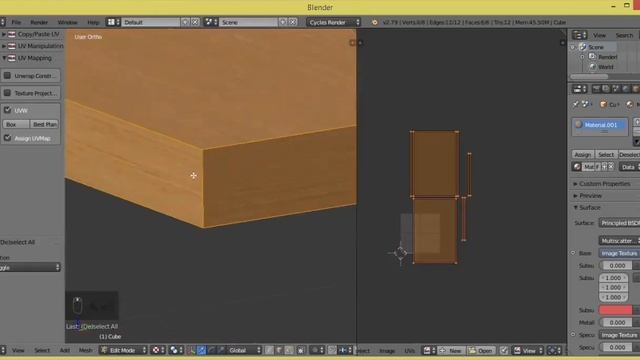
Task: Add new screen layout plus icon
Action: click(x=185, y=22)
